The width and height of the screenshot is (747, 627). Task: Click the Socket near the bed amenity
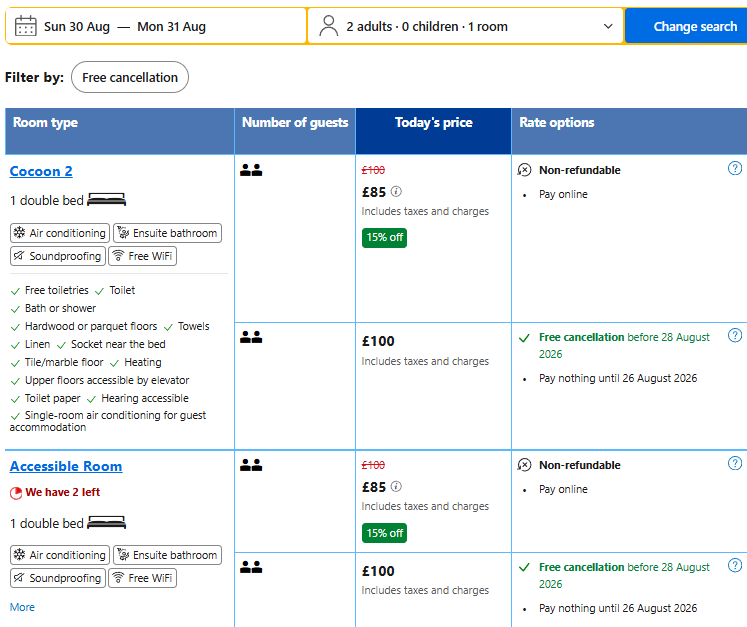(x=118, y=344)
